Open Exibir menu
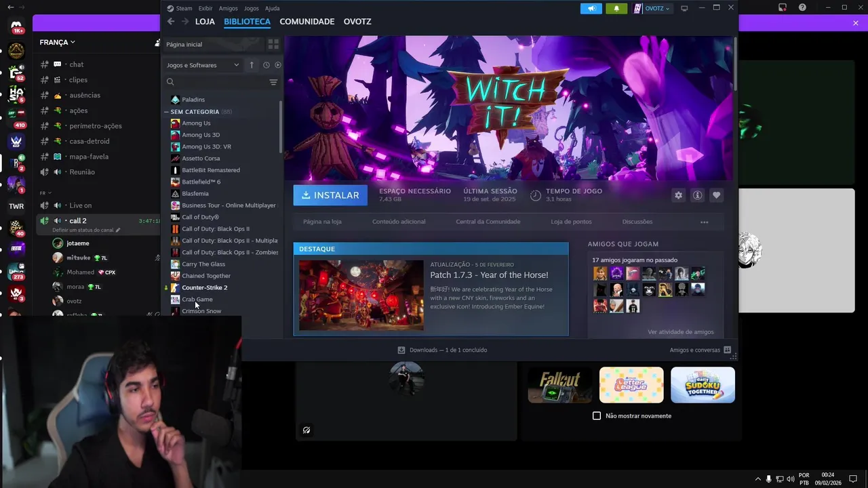This screenshot has height=488, width=868. (x=205, y=8)
